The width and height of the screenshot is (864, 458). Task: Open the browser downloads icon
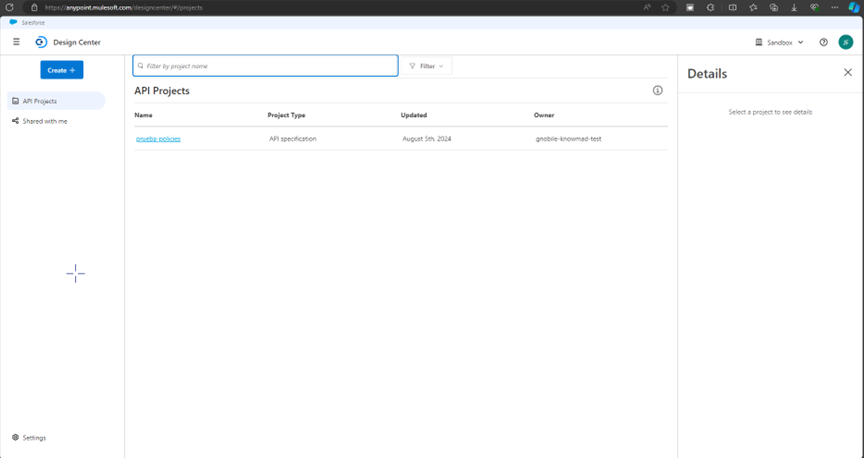coord(794,8)
